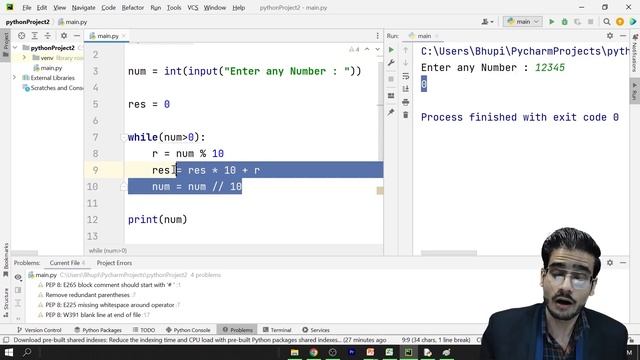The width and height of the screenshot is (640, 360).
Task: Expand the venv folder
Action: tap(24, 58)
